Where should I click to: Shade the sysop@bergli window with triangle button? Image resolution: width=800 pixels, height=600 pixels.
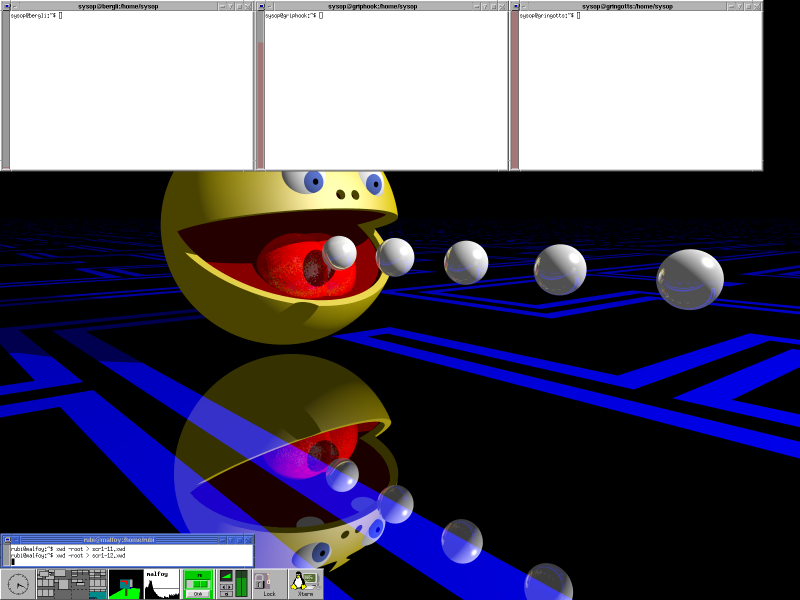pyautogui.click(x=231, y=6)
